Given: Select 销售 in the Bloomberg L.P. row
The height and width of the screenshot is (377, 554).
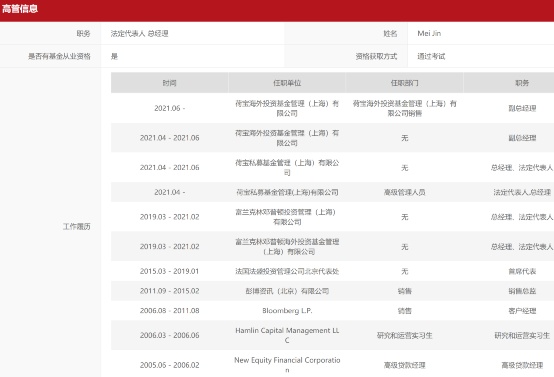Looking at the screenshot, I should tap(405, 311).
